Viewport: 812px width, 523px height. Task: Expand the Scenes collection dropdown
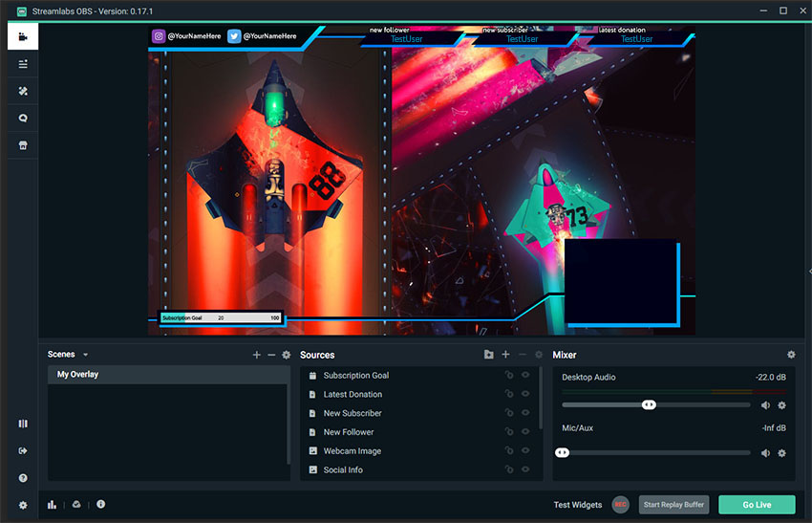tap(85, 355)
